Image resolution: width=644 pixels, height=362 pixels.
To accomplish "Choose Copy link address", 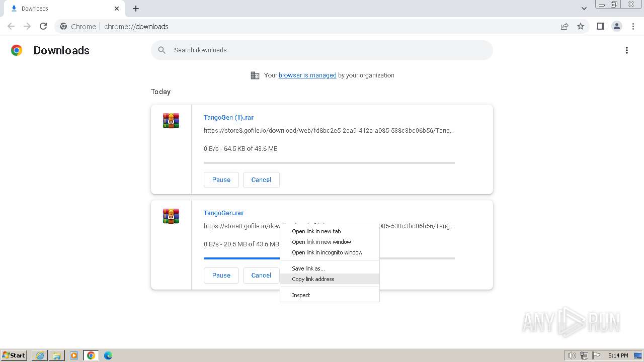I will tap(330, 279).
